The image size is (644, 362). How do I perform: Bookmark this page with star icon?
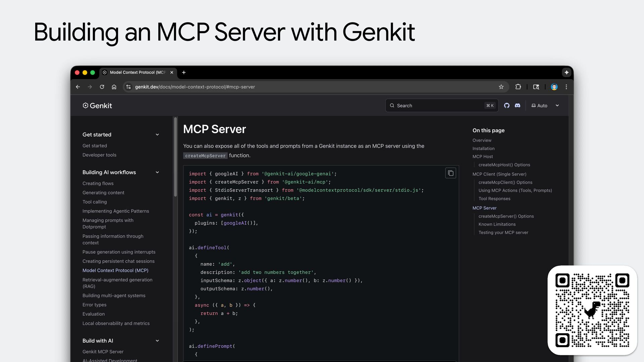pyautogui.click(x=501, y=87)
